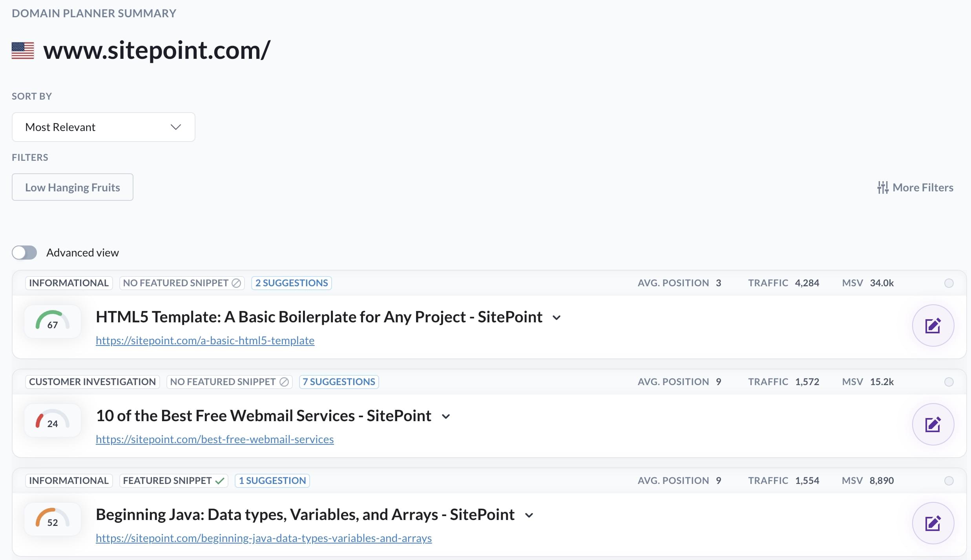The width and height of the screenshot is (971, 560).
Task: Click the 2 Suggestions tag
Action: 291,283
